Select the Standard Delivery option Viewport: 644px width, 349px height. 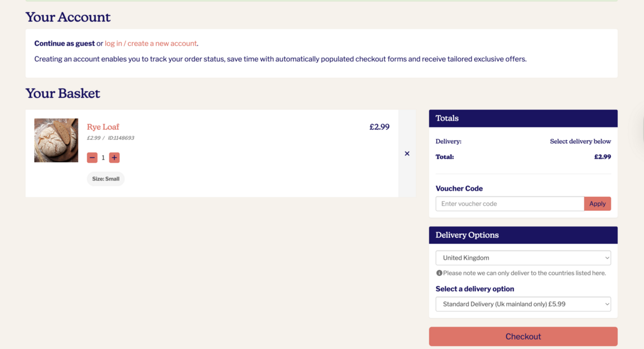pyautogui.click(x=522, y=304)
